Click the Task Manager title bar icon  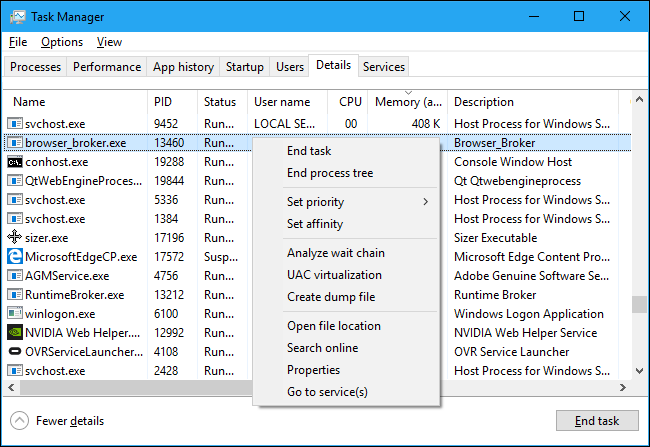point(17,17)
